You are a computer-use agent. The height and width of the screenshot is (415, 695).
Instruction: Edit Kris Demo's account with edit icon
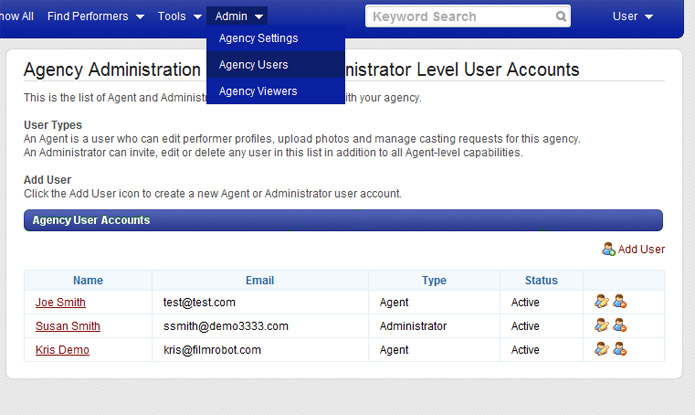[x=601, y=349]
